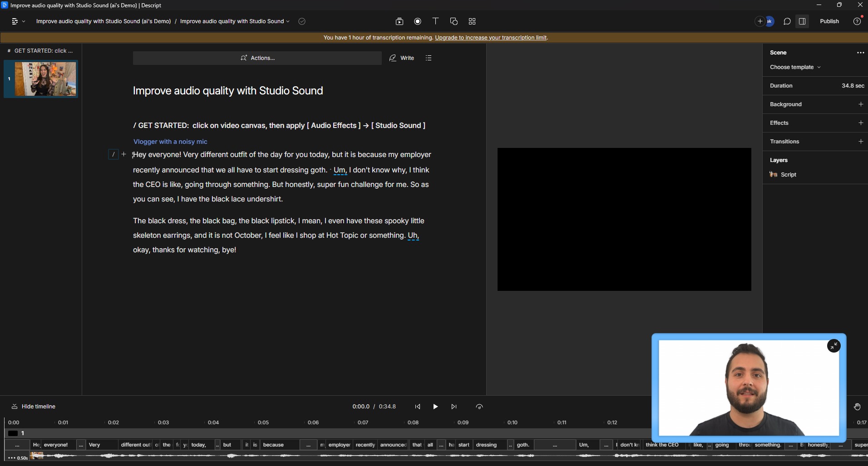Open the upgrade transcription limit link
The image size is (868, 466).
[x=491, y=38]
